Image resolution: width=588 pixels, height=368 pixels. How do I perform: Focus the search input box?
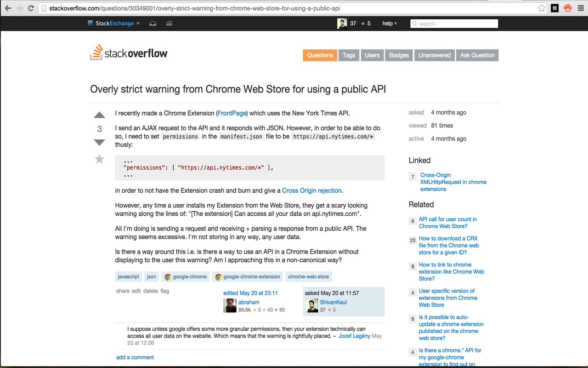click(454, 23)
